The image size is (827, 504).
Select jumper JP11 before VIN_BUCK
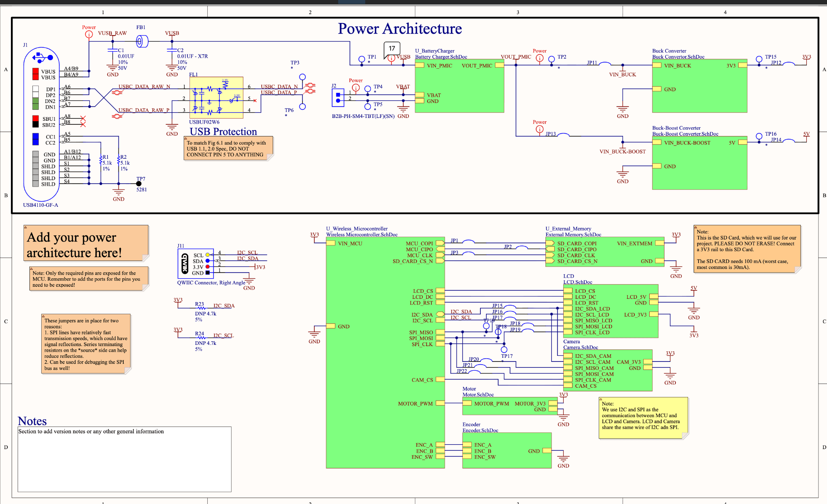tap(604, 63)
